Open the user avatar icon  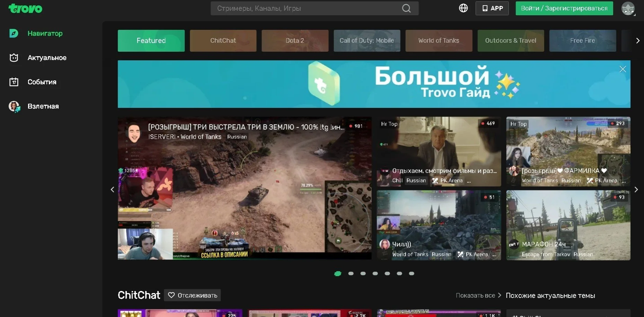(628, 8)
